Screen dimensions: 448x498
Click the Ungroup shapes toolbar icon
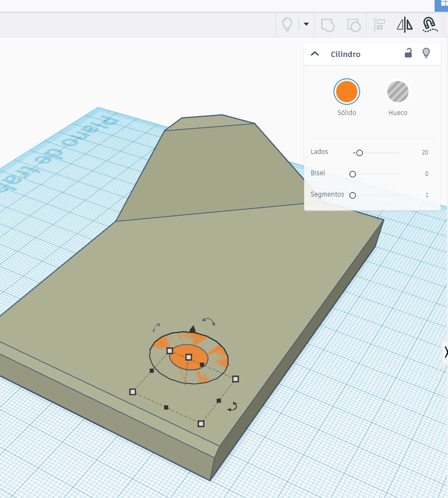pyautogui.click(x=353, y=25)
